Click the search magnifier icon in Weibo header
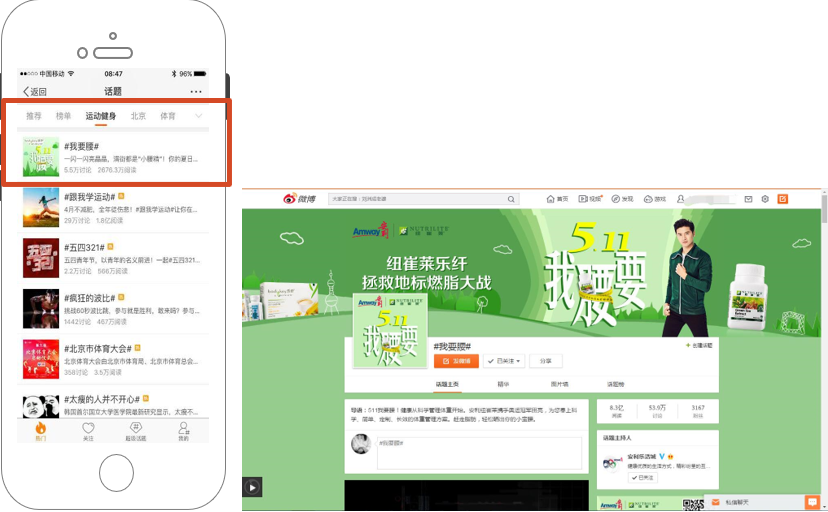Viewport: 828px width, 512px height. [511, 199]
